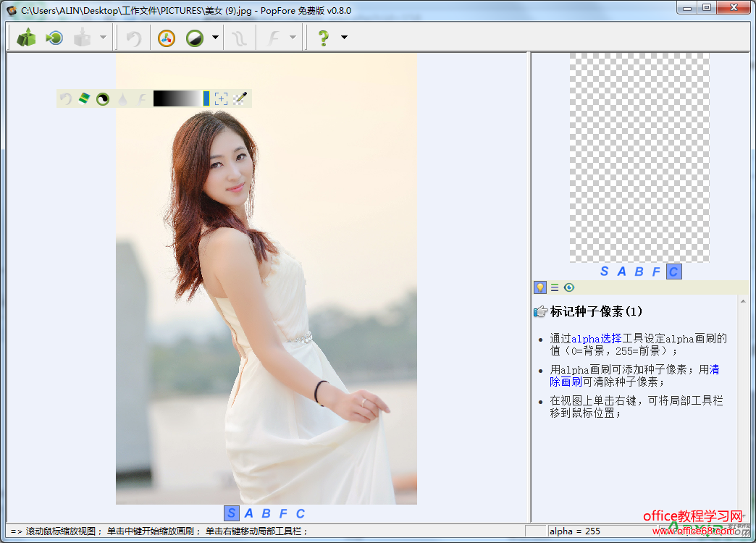Click the green box open-image icon
The height and width of the screenshot is (543, 756).
26,38
